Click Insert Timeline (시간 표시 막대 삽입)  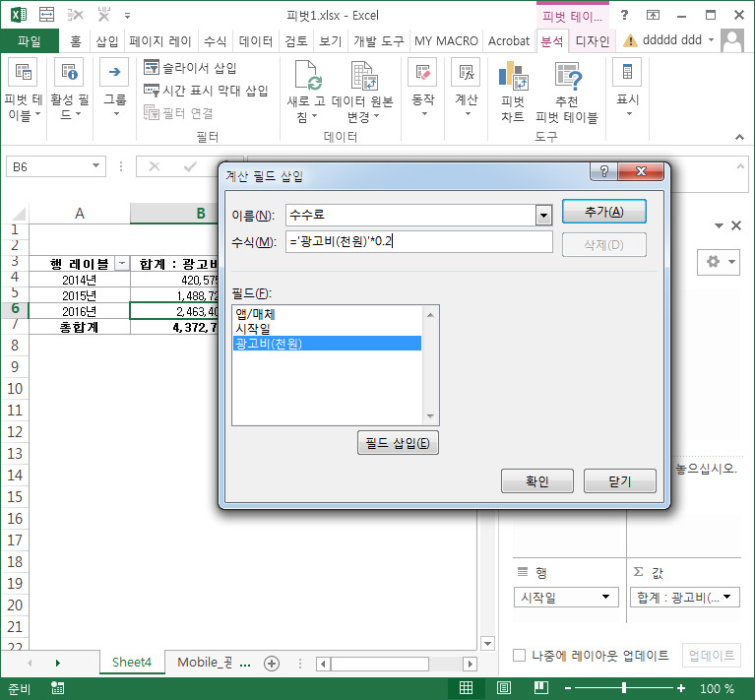coord(206,90)
